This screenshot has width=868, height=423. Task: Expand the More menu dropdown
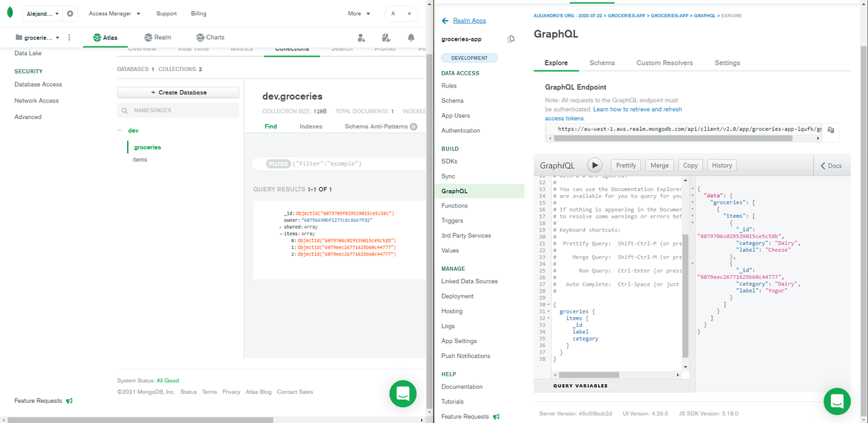pos(359,13)
